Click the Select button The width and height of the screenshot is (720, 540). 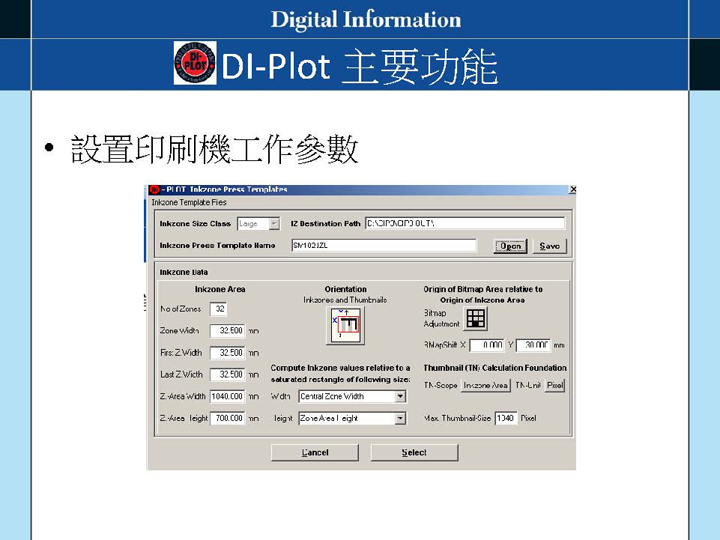(x=414, y=452)
